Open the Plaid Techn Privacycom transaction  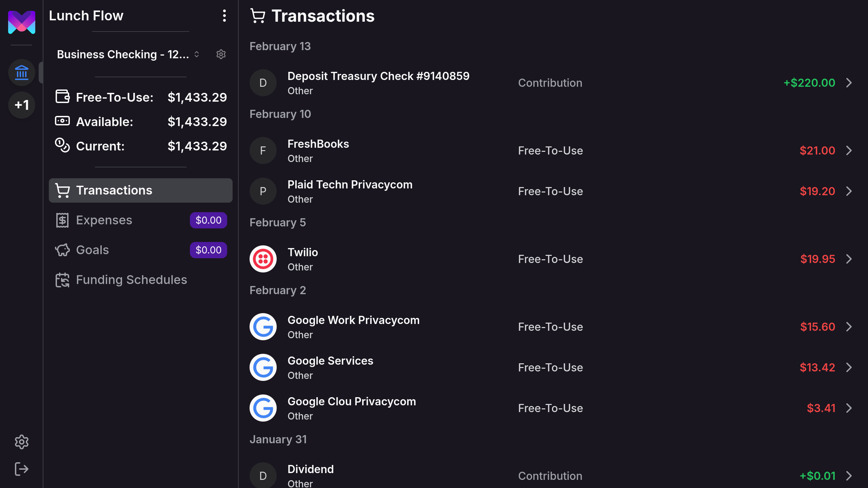click(x=350, y=191)
